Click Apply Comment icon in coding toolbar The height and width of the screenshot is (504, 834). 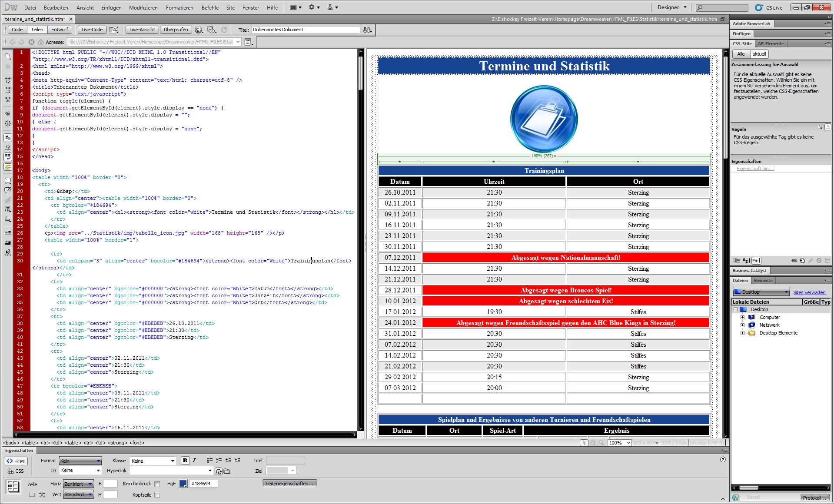pos(8,180)
